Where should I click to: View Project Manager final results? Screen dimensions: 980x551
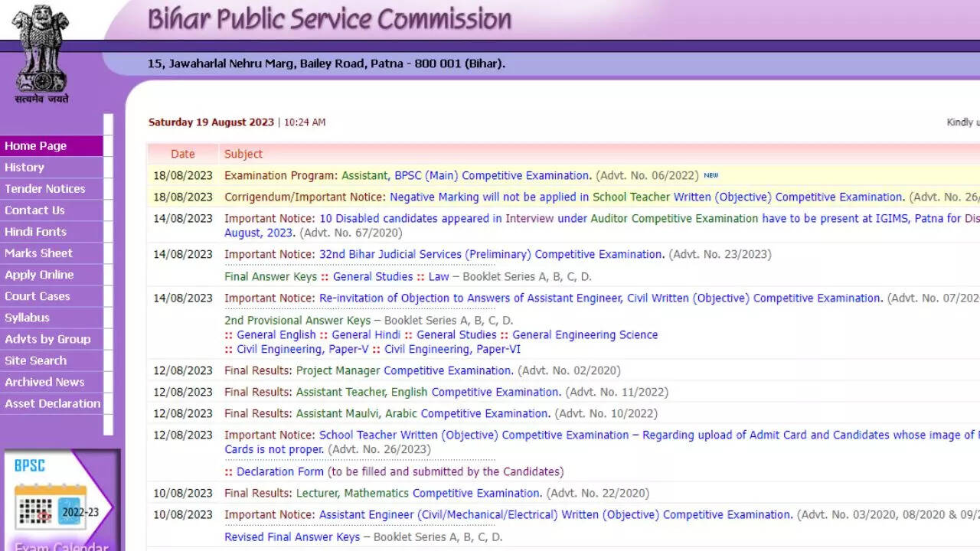[x=404, y=370]
